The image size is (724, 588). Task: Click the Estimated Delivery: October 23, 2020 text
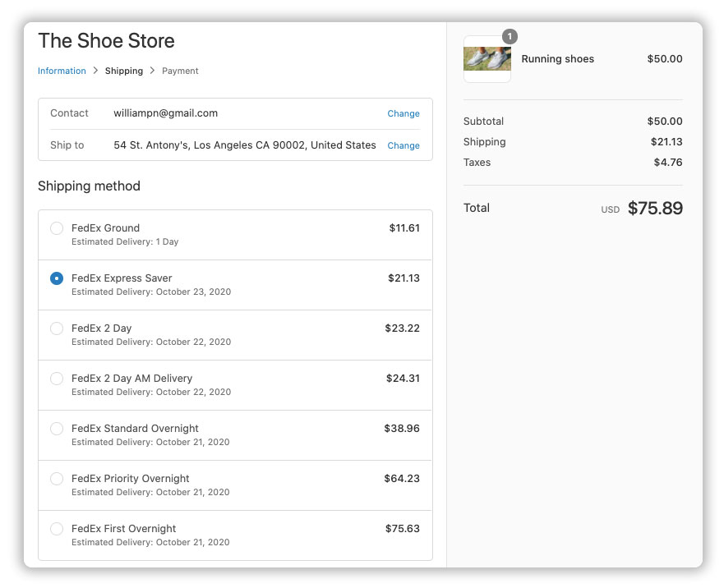(151, 292)
